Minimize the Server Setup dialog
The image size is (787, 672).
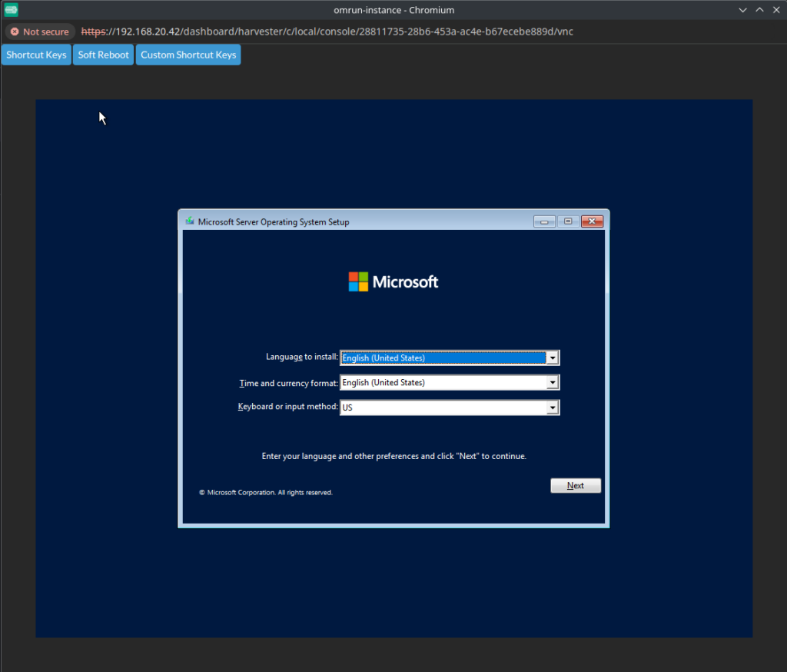(x=544, y=221)
